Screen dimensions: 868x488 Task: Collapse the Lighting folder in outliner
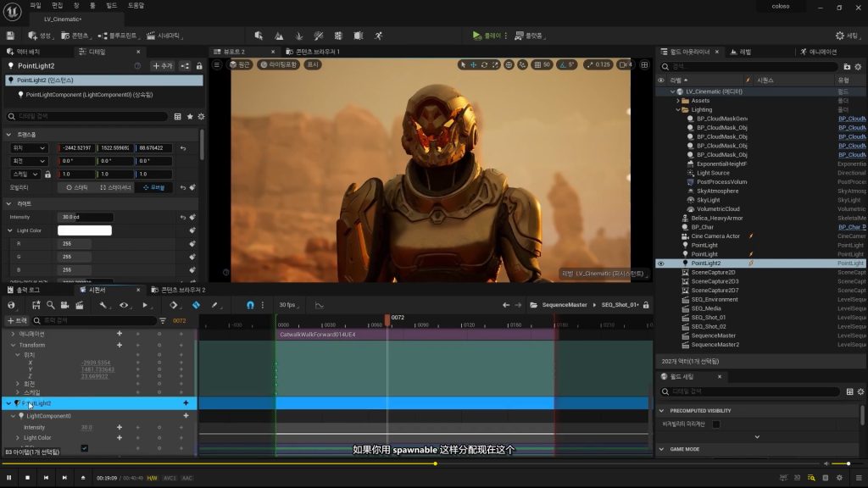[x=677, y=109]
